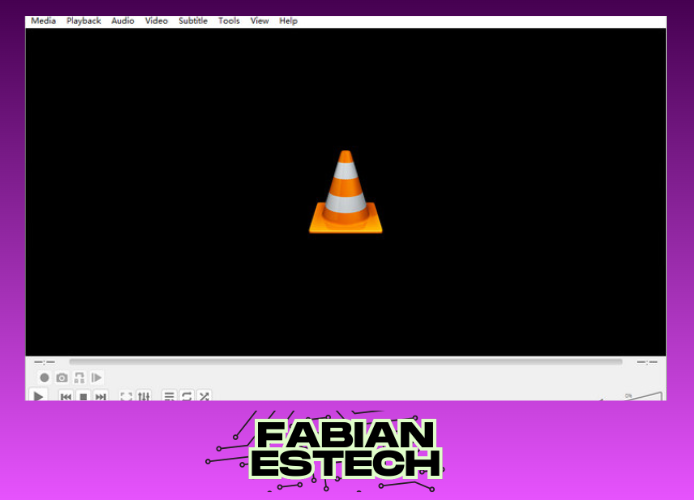Start recording with the round Record button
The width and height of the screenshot is (694, 500).
click(x=44, y=377)
